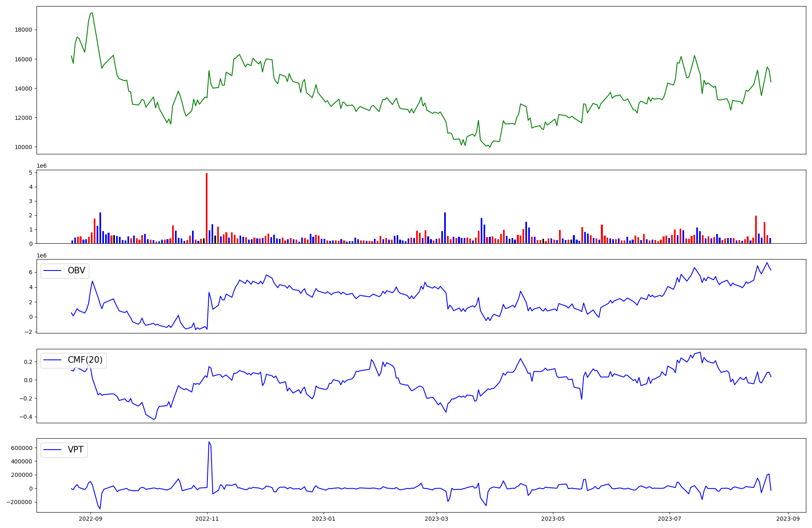Click the 2023-03 x-axis label
This screenshot has height=528, width=812.
[436, 519]
